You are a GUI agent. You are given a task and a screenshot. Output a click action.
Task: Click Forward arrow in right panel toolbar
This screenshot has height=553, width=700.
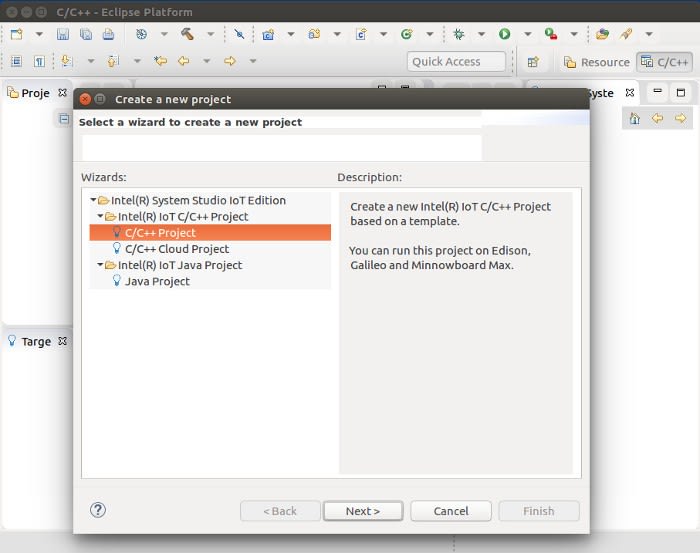(680, 118)
